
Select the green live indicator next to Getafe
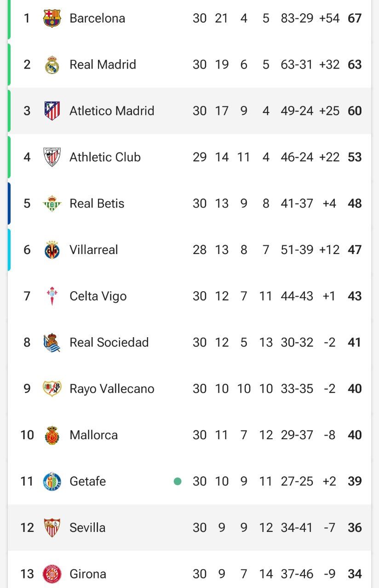coord(178,481)
